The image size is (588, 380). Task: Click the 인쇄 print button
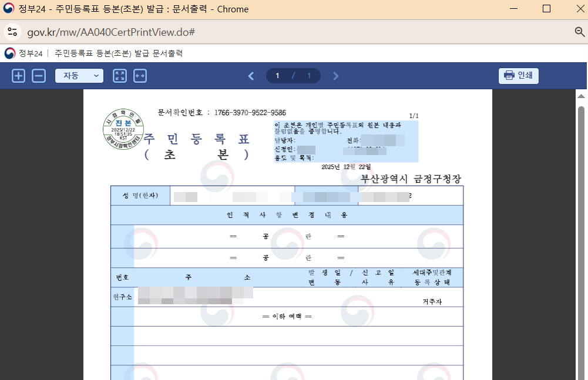coord(519,75)
